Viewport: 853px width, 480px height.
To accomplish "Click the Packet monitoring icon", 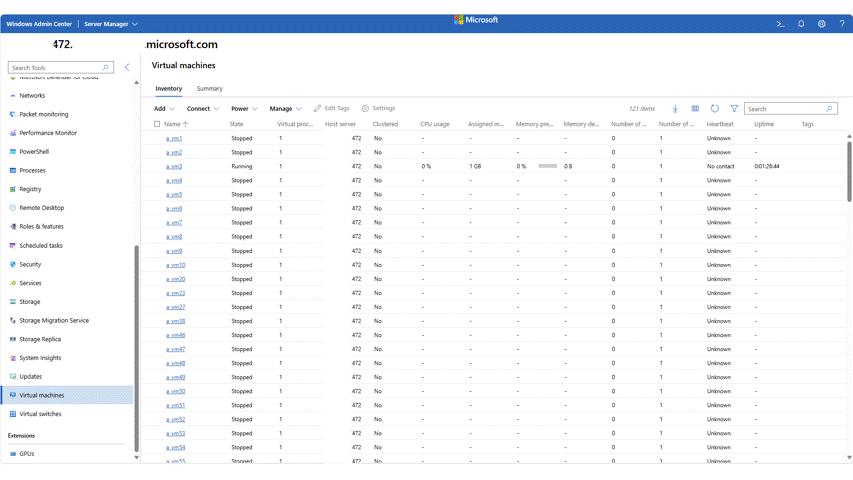I will [x=13, y=114].
